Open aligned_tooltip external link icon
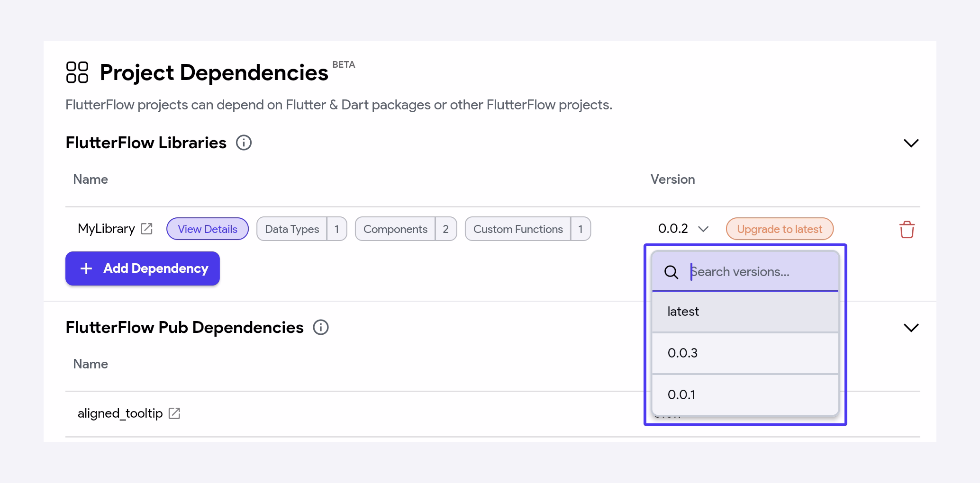Viewport: 980px width, 483px height. point(174,413)
